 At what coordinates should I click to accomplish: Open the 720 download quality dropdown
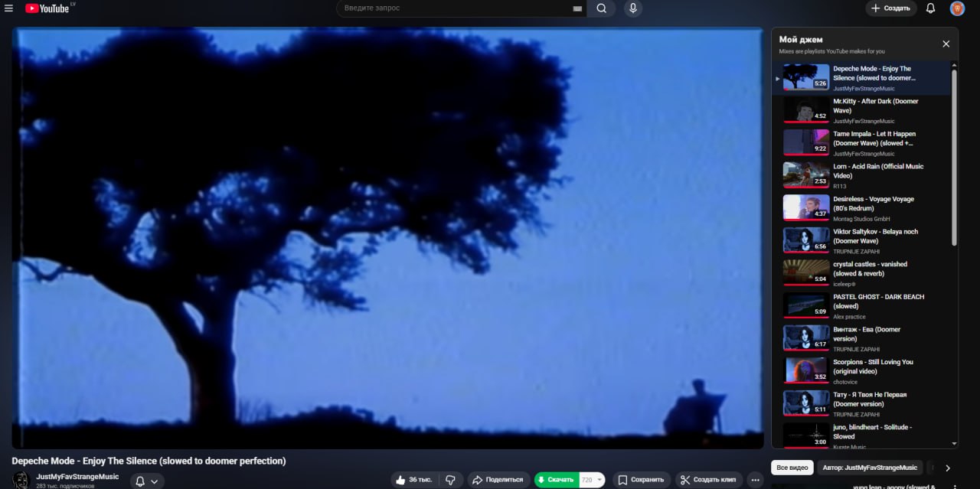(x=592, y=480)
